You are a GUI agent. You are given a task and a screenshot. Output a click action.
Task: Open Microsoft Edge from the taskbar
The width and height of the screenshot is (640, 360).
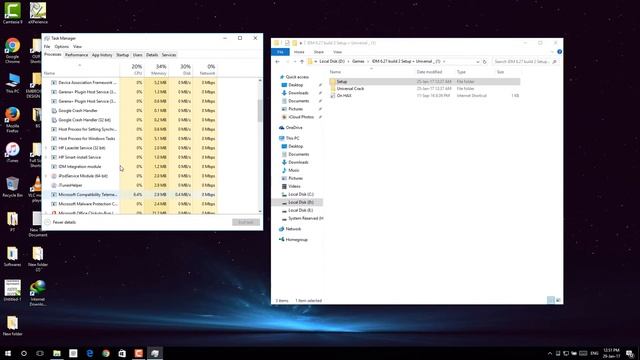pos(90,353)
